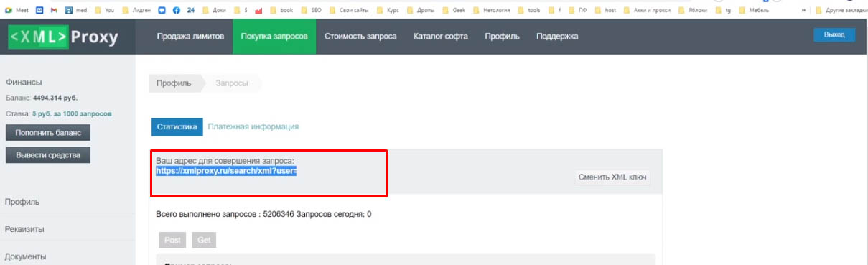The width and height of the screenshot is (868, 265).
Task: Click the Выход logout button
Action: click(834, 34)
